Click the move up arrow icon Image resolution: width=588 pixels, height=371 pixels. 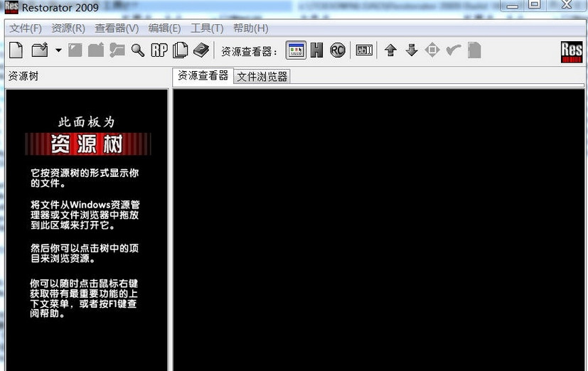[391, 50]
